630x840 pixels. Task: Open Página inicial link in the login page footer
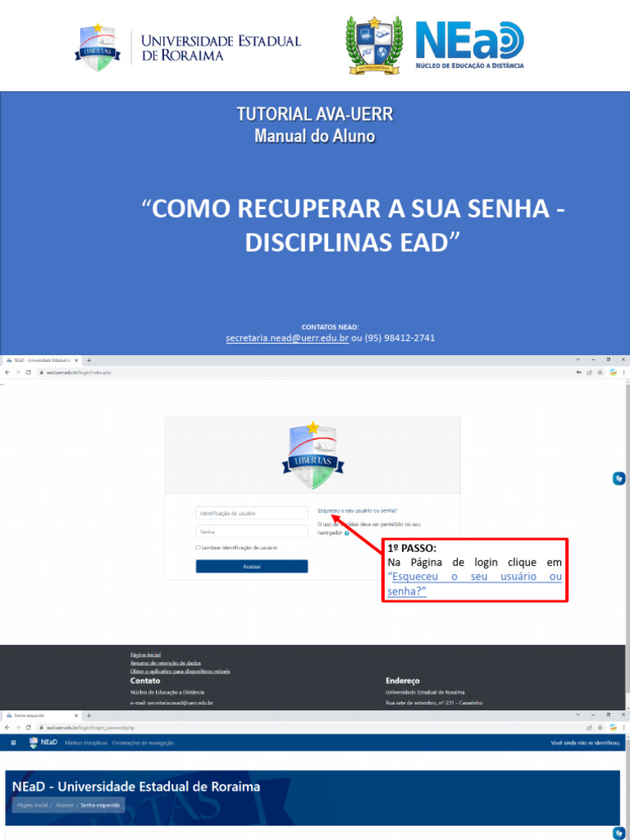click(x=146, y=655)
